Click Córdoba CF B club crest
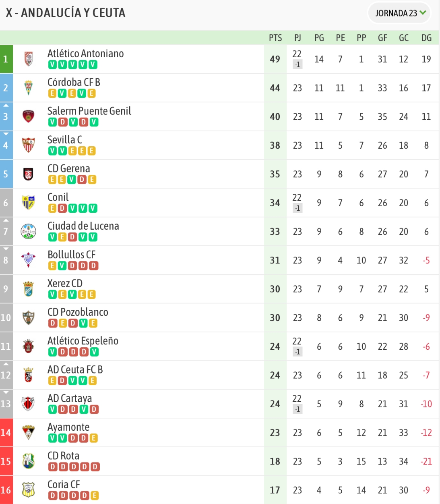This screenshot has height=504, width=440. 29,88
